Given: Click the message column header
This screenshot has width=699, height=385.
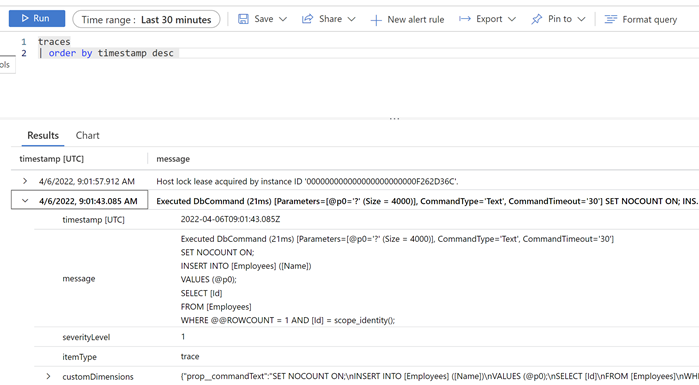Looking at the screenshot, I should (173, 159).
